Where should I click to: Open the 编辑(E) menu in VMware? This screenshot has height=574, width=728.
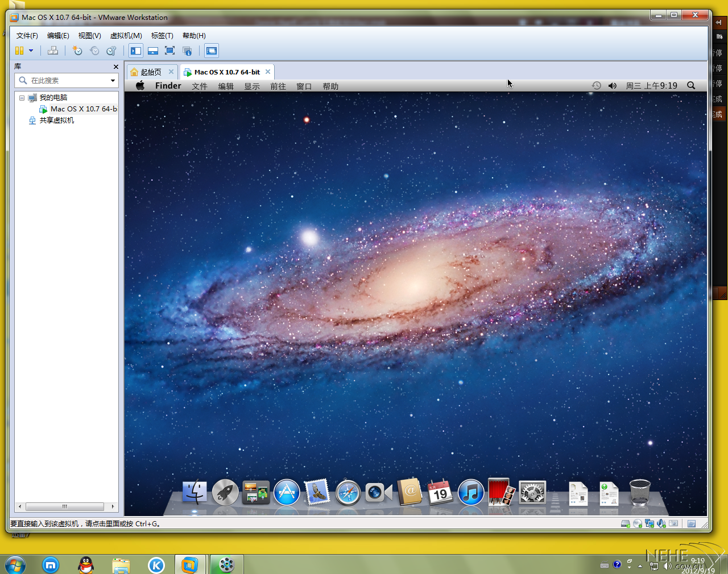point(58,36)
